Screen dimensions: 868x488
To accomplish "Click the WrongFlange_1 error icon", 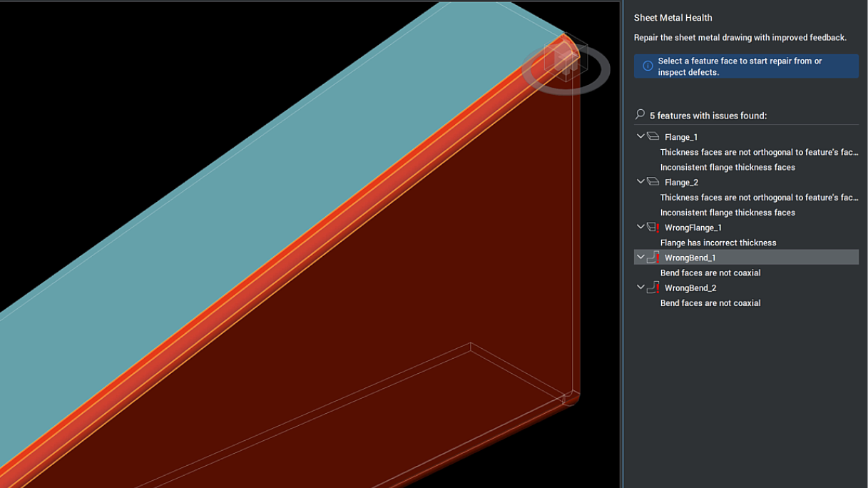I will (653, 228).
